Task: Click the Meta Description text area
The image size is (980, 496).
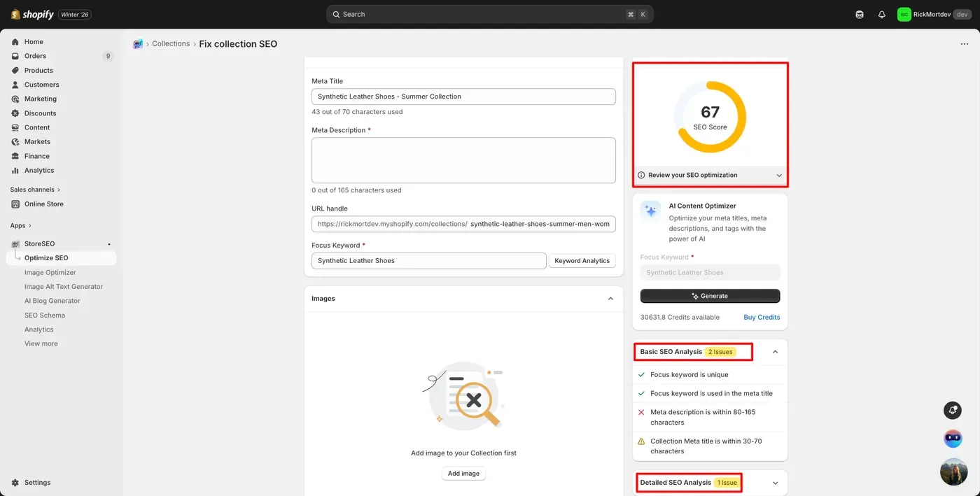Action: coord(463,160)
